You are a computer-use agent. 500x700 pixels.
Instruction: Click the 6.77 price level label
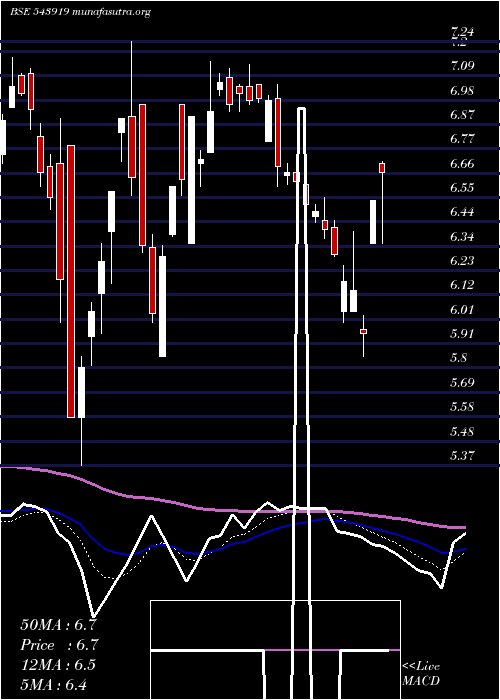[x=462, y=139]
